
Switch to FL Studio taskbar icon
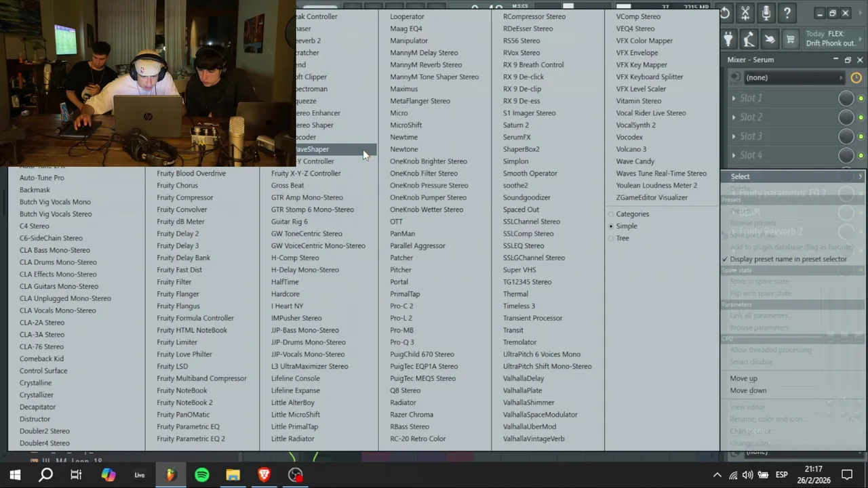[x=170, y=475]
